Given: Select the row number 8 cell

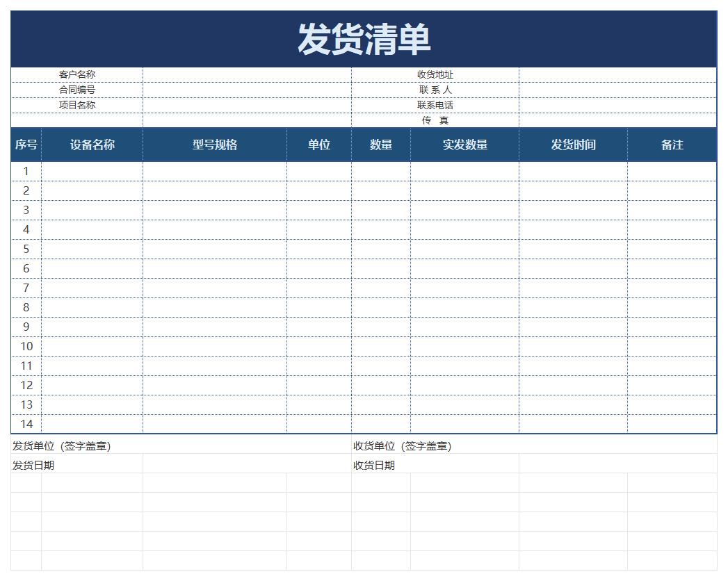Looking at the screenshot, I should pyautogui.click(x=26, y=308).
